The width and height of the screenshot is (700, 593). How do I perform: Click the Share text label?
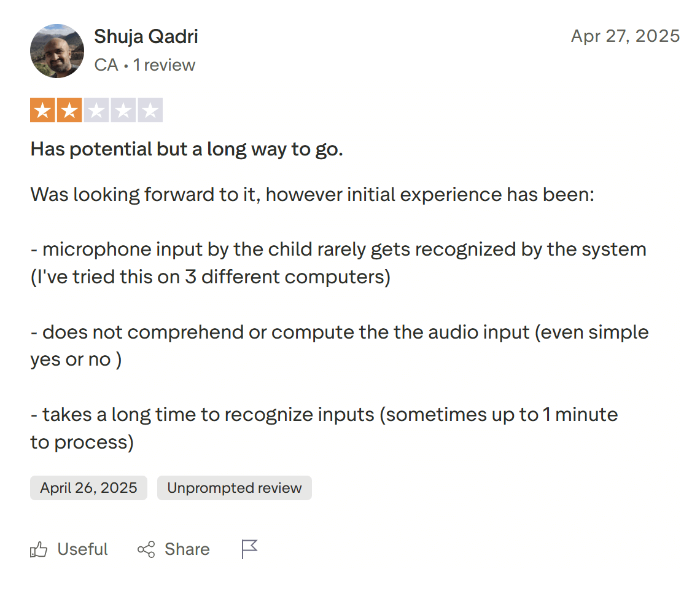(x=187, y=549)
